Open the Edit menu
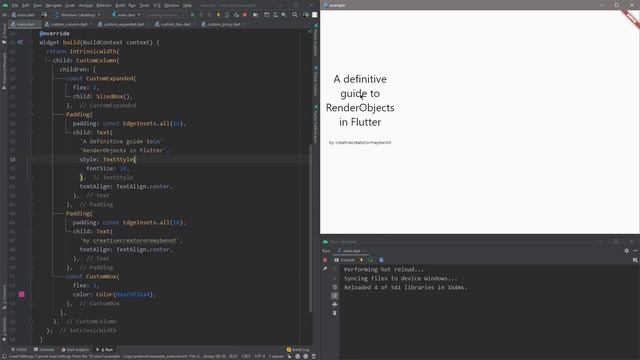The image size is (640, 360). tap(26, 5)
